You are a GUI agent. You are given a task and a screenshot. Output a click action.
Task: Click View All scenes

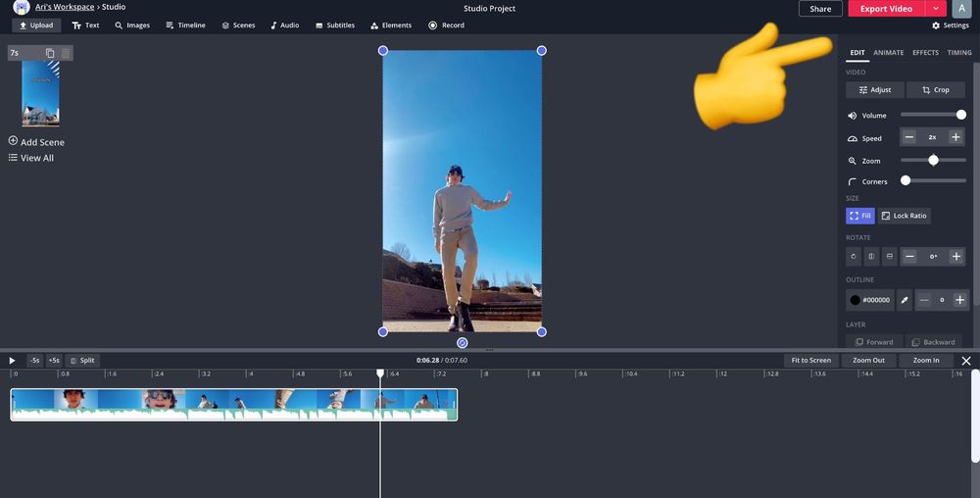coord(30,158)
